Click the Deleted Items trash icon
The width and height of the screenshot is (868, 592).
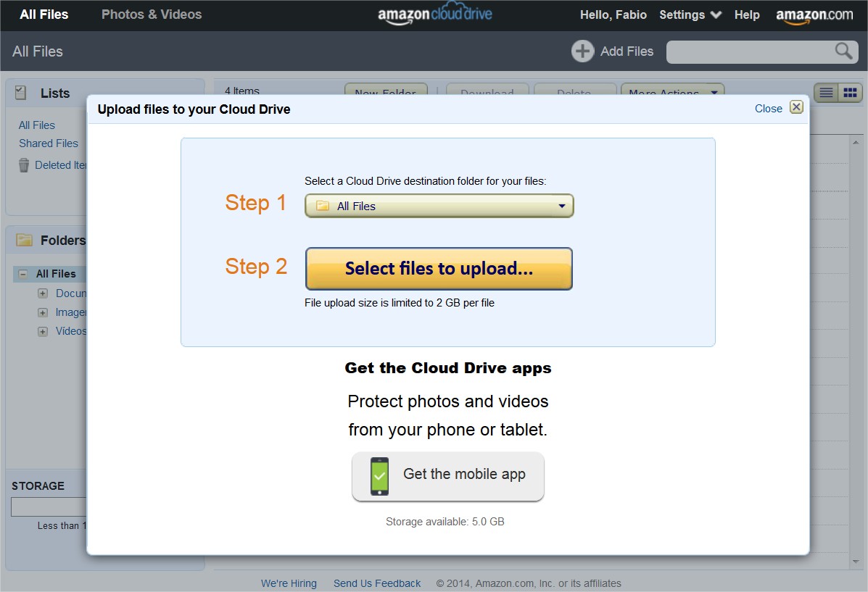pyautogui.click(x=24, y=165)
